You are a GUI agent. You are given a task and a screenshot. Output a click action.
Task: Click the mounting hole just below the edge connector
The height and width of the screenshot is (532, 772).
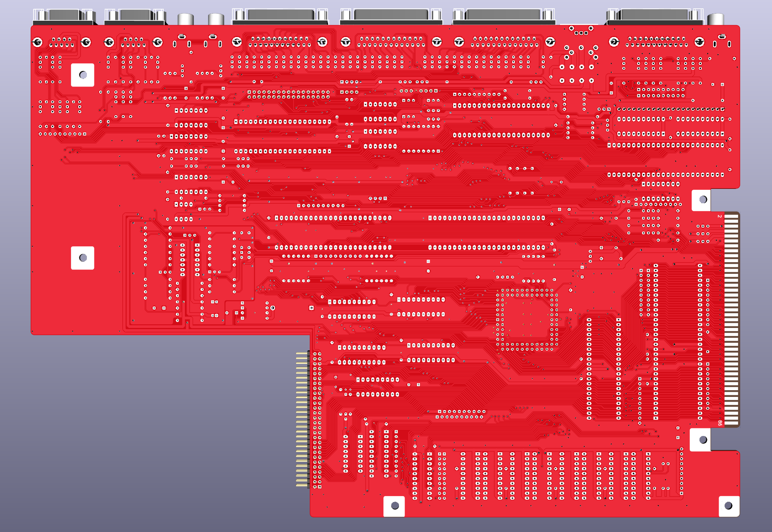703,440
